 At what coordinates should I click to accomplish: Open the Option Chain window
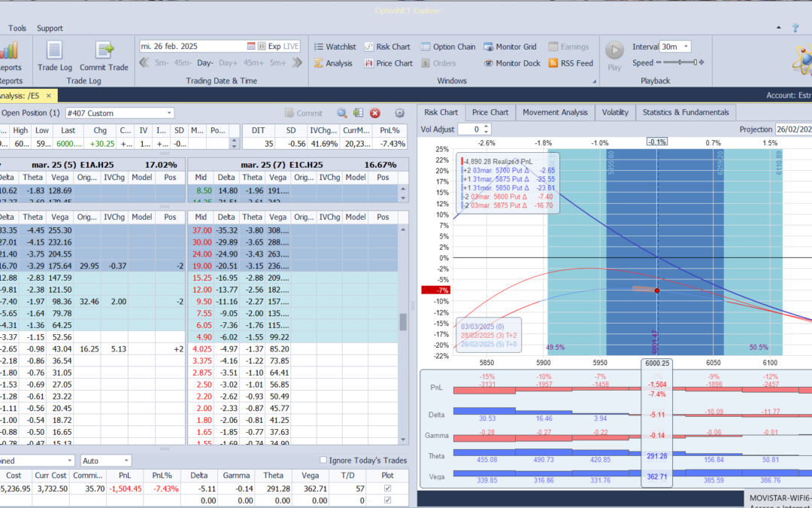tap(448, 47)
